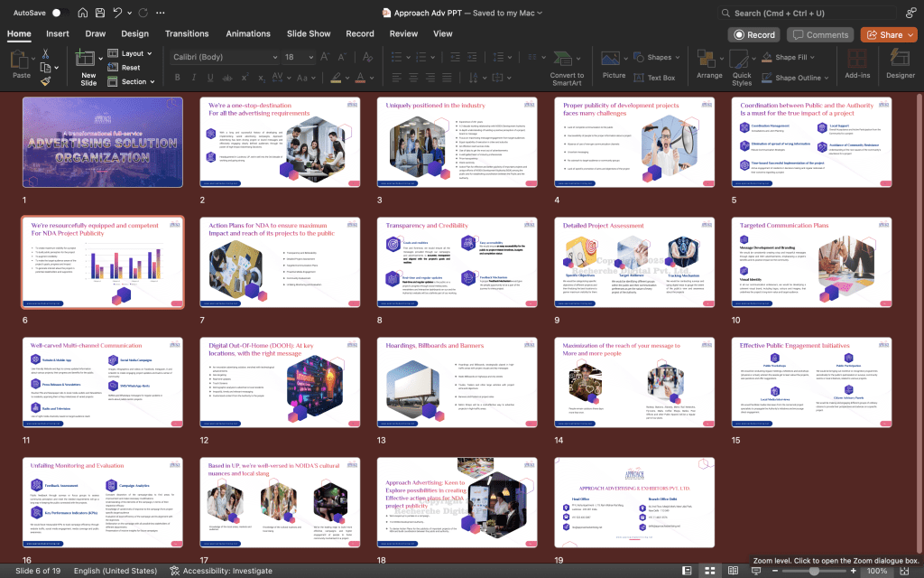Open the Shape Fill dropdown

(798, 57)
